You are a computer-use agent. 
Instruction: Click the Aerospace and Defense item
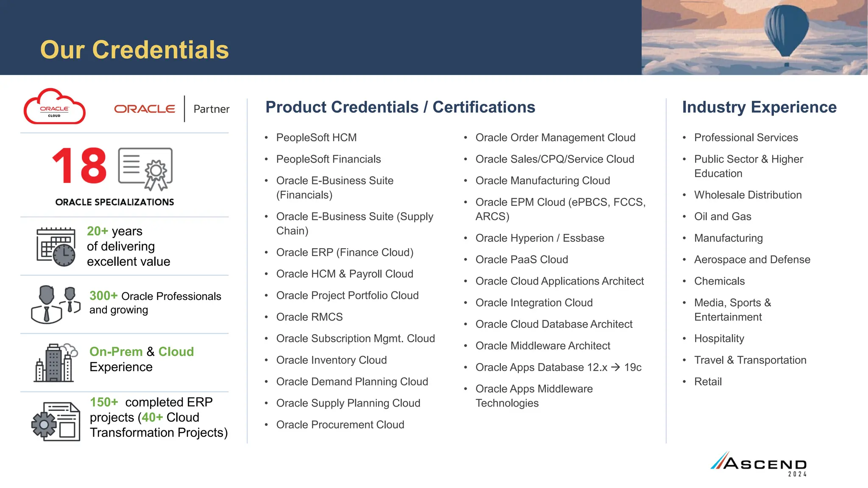pyautogui.click(x=752, y=260)
